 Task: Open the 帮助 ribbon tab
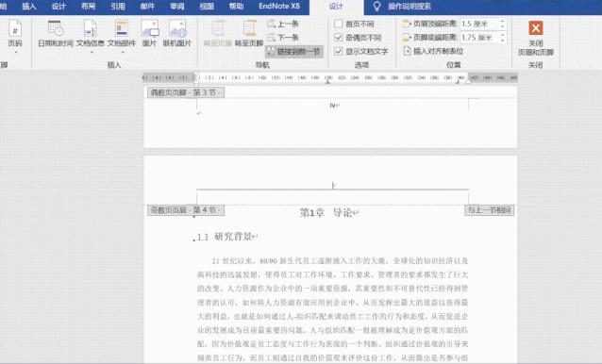tap(236, 7)
